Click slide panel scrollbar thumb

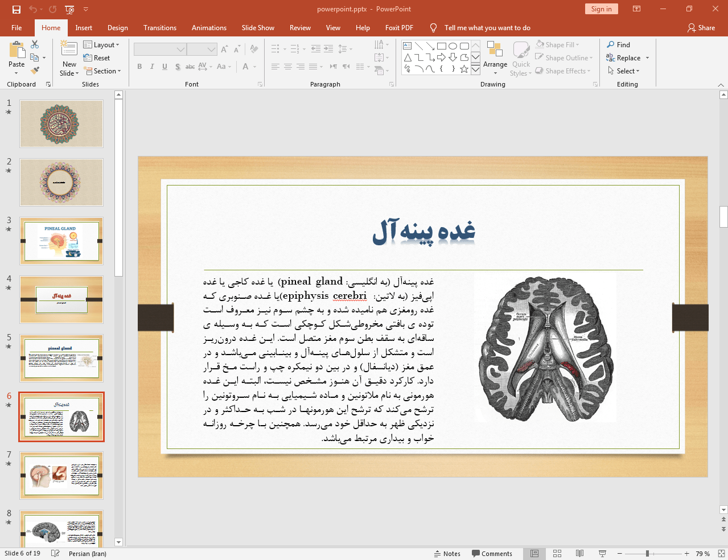click(x=118, y=188)
